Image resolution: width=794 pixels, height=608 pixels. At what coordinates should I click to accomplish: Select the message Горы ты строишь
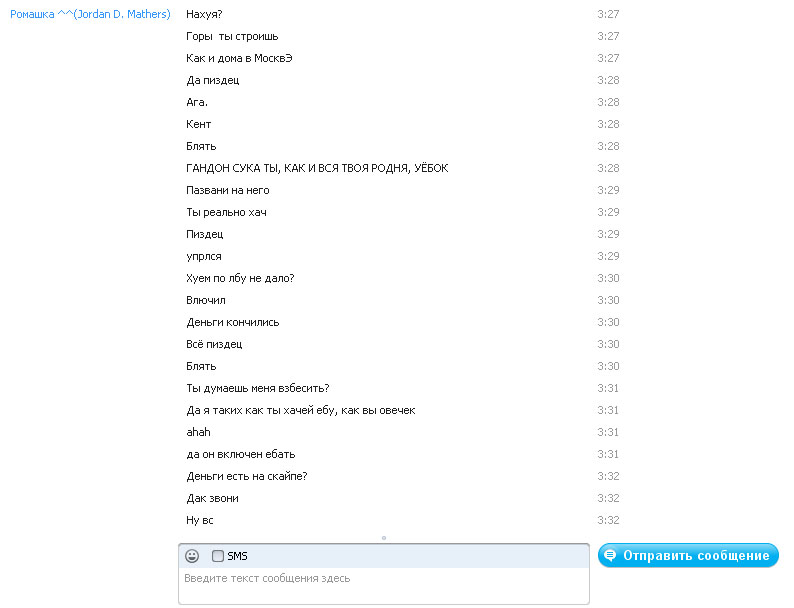pos(232,36)
